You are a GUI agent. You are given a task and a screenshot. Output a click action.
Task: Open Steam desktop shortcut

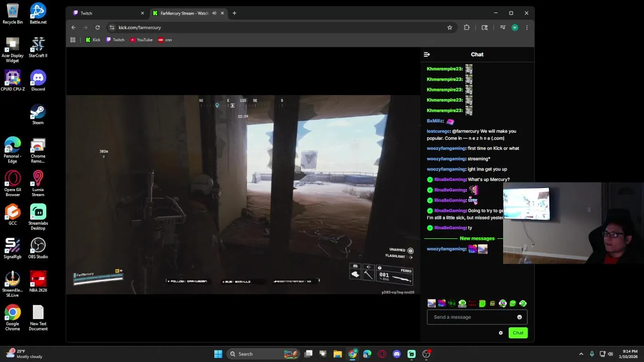pos(38,115)
